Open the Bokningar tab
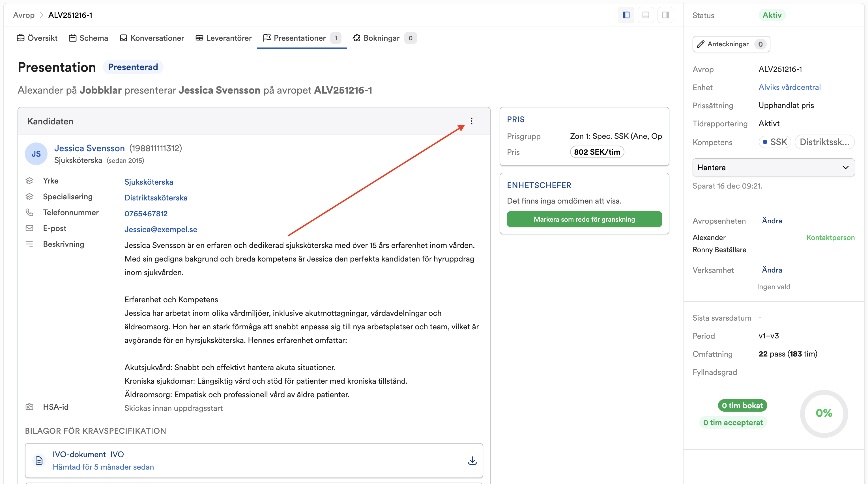 pyautogui.click(x=384, y=38)
